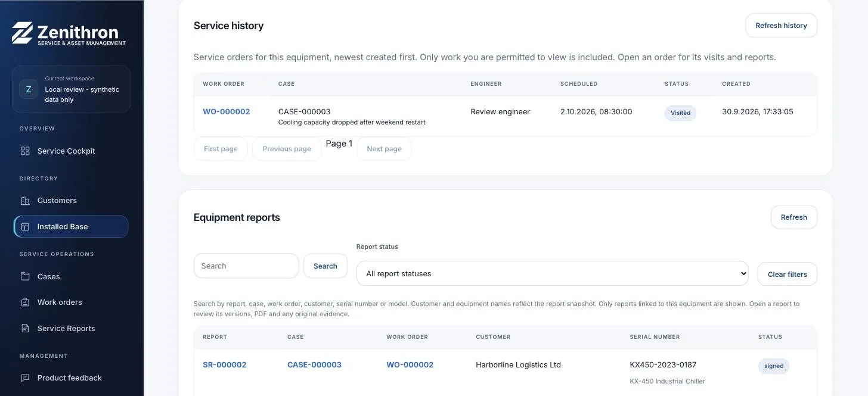
Task: Click the First page button
Action: pyautogui.click(x=221, y=149)
